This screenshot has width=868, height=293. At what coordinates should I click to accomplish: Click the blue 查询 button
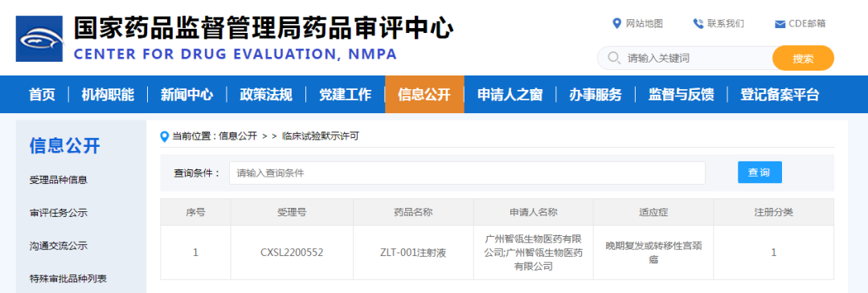[x=759, y=173]
